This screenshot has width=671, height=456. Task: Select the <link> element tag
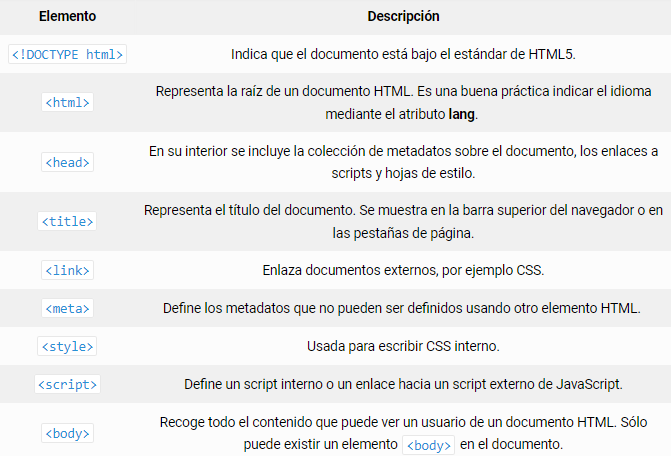point(68,269)
